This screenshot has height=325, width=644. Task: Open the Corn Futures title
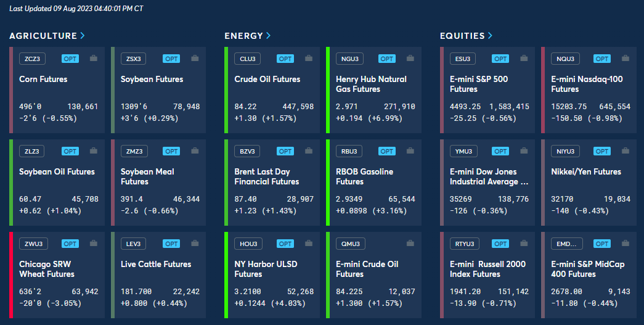[43, 80]
